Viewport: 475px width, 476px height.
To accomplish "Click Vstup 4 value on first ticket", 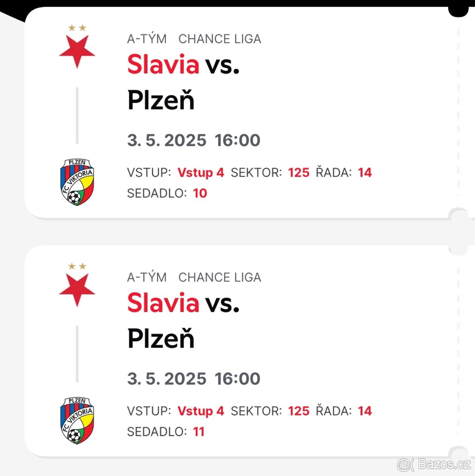I will pos(201,173).
